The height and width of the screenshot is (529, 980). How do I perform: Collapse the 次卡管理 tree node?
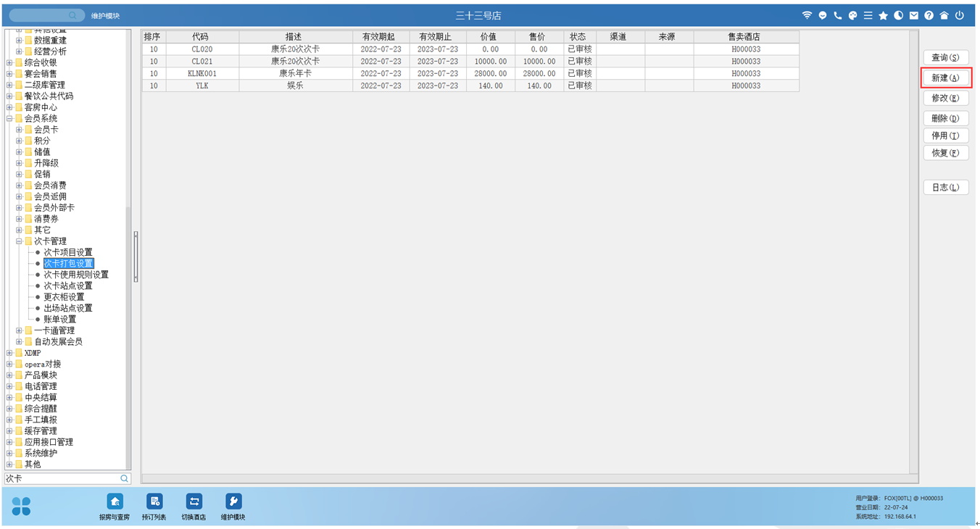[x=19, y=241]
